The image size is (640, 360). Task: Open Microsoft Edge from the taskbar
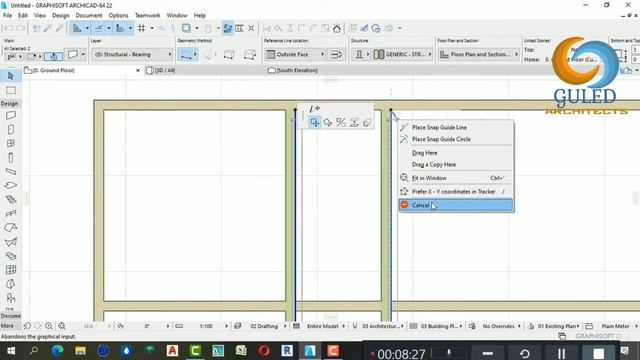57,351
